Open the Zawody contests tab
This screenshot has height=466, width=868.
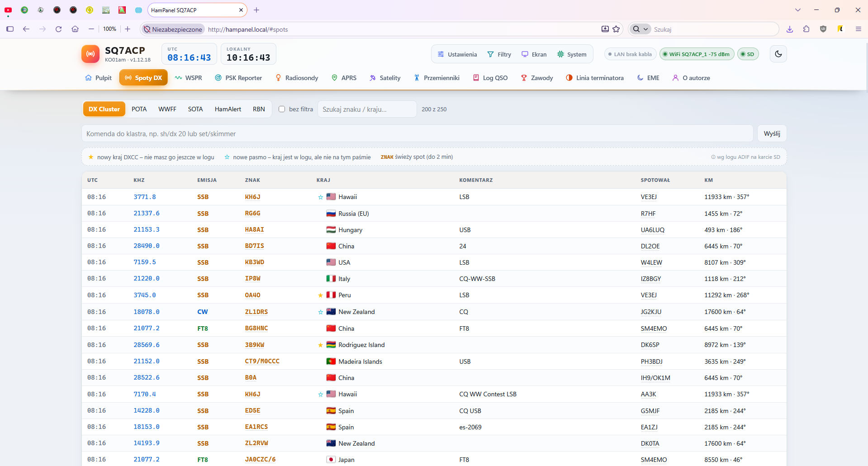coord(537,78)
